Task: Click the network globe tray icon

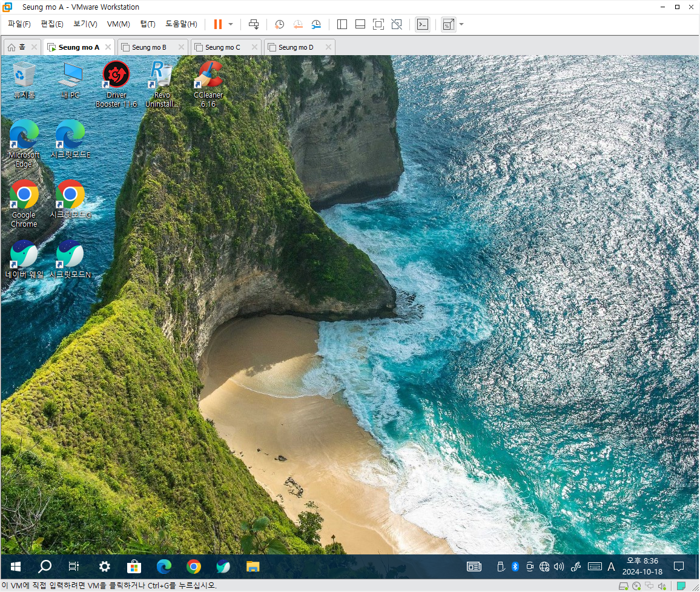Action: [544, 567]
